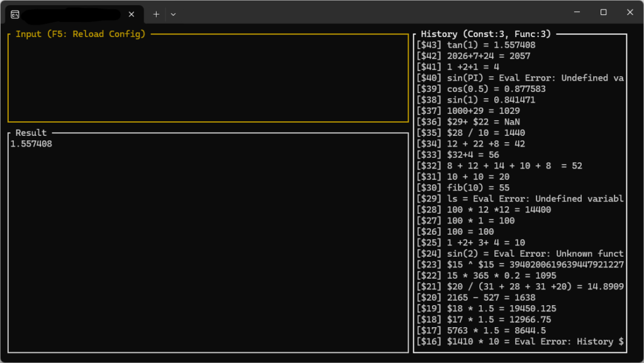Focus the Input box for expressions

pyautogui.click(x=208, y=78)
